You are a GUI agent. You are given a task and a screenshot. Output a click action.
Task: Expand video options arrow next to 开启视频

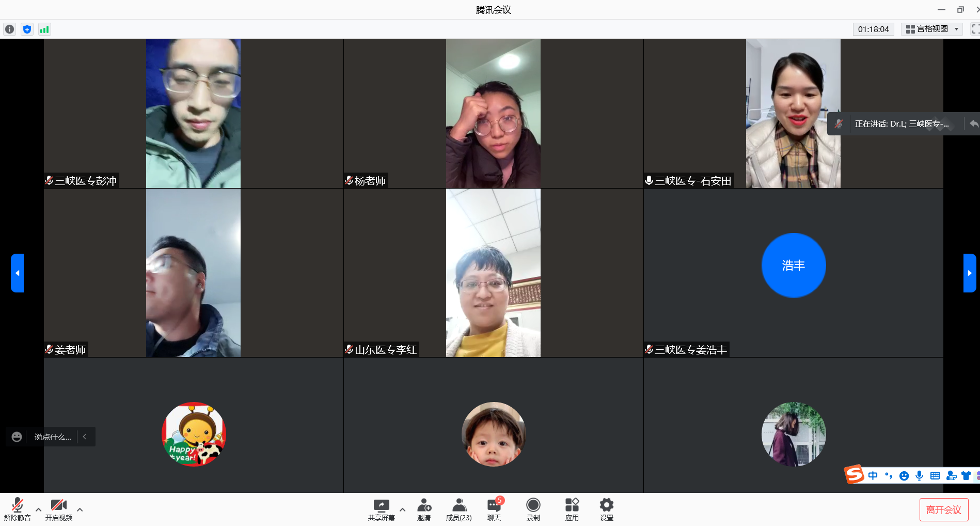tap(80, 509)
